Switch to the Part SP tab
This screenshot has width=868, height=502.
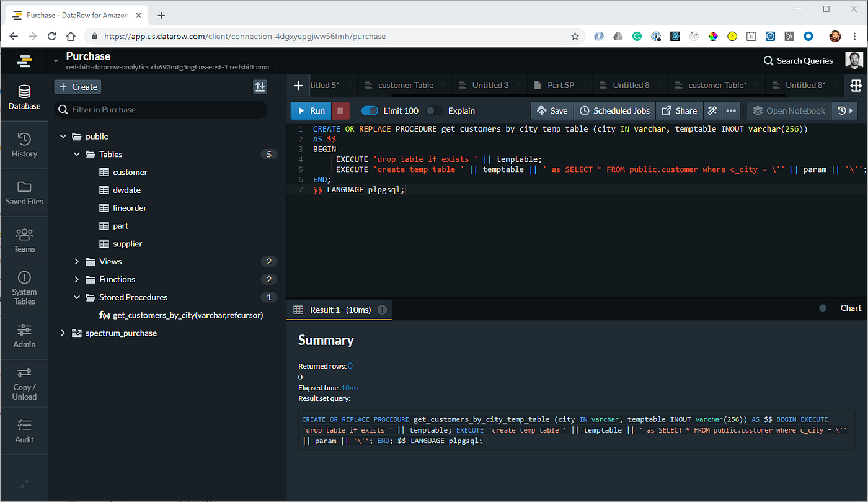click(559, 85)
